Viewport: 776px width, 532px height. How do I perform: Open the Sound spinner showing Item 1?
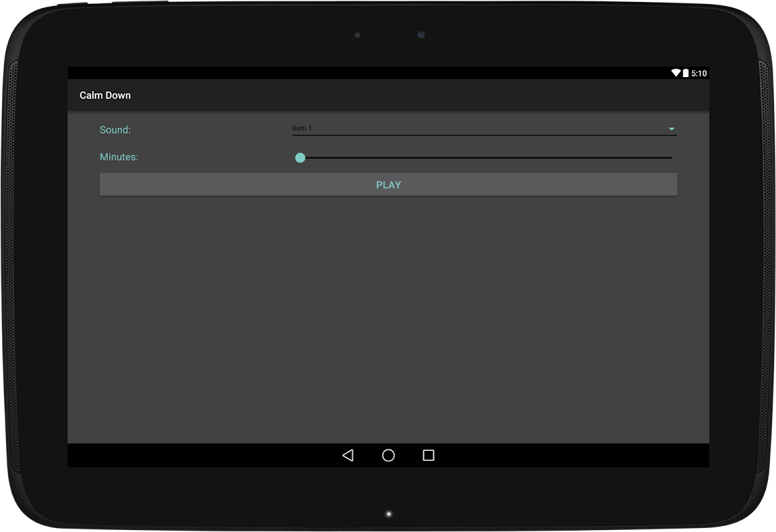pyautogui.click(x=484, y=128)
